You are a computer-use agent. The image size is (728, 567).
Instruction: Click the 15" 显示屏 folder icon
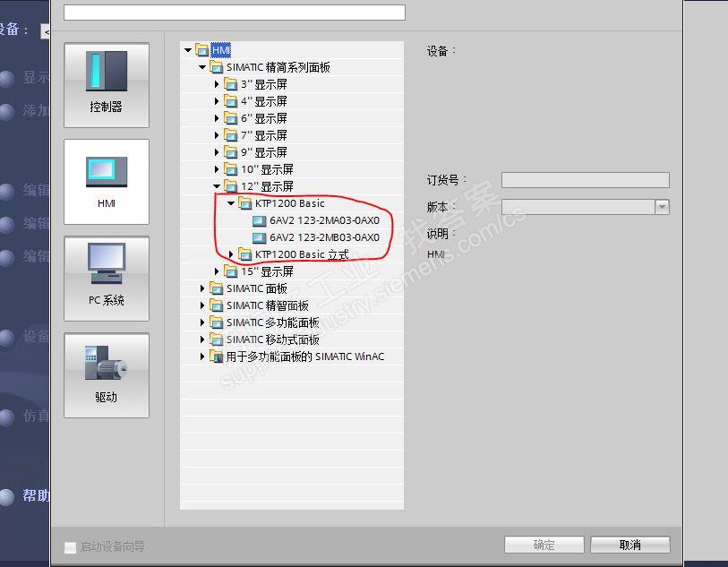point(231,271)
